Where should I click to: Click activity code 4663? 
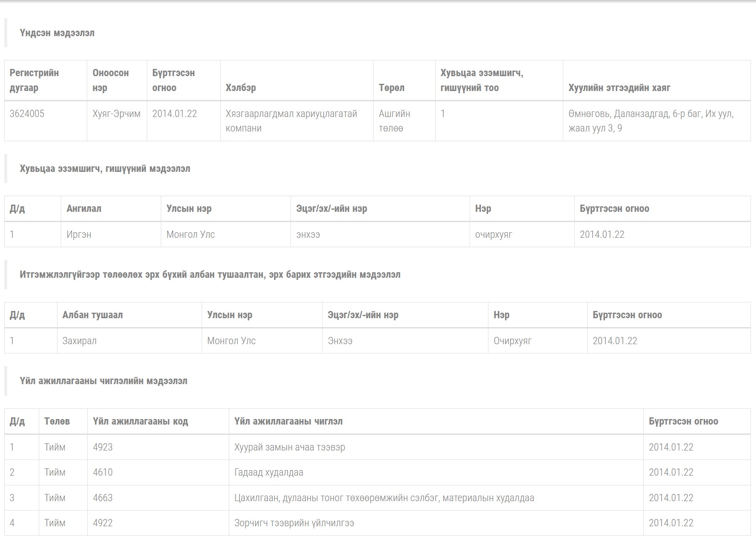pos(103,498)
